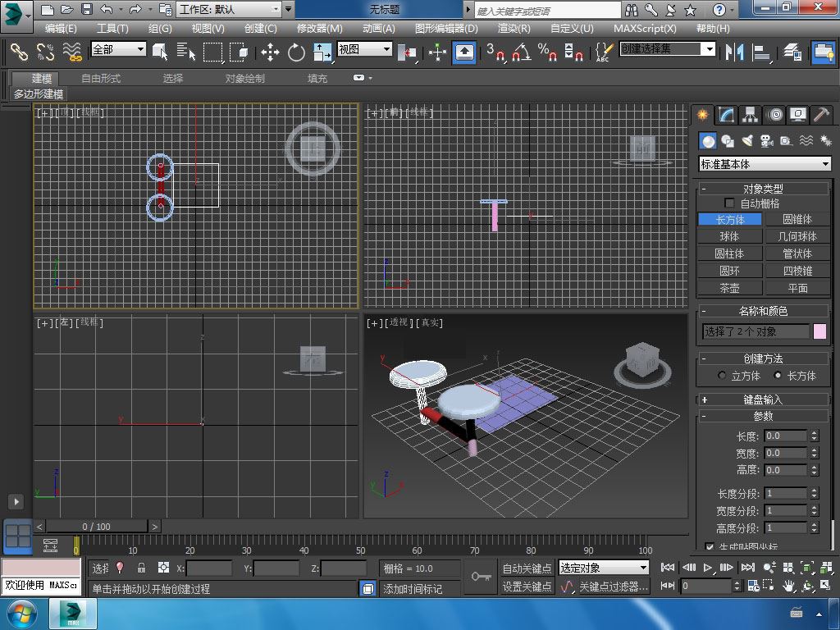This screenshot has width=840, height=630.
Task: Click the Mirror tool icon
Action: click(x=733, y=52)
